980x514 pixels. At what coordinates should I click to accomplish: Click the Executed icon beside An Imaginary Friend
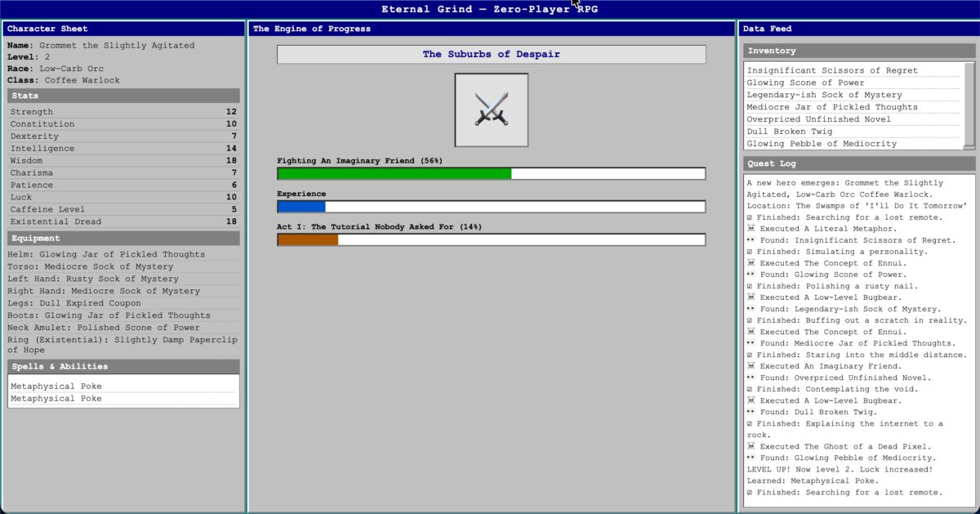pos(749,366)
